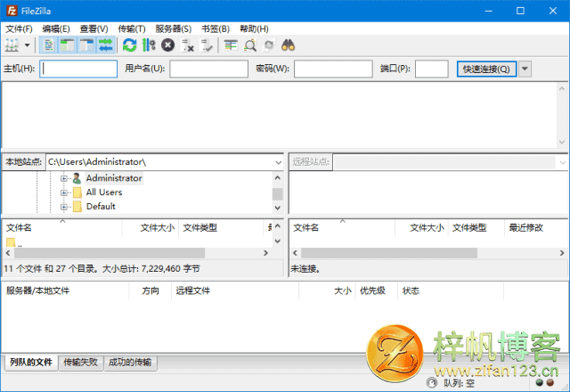Viewport: 570px width, 392px height.
Task: Open Site Manager dropdown arrow
Action: pos(27,45)
